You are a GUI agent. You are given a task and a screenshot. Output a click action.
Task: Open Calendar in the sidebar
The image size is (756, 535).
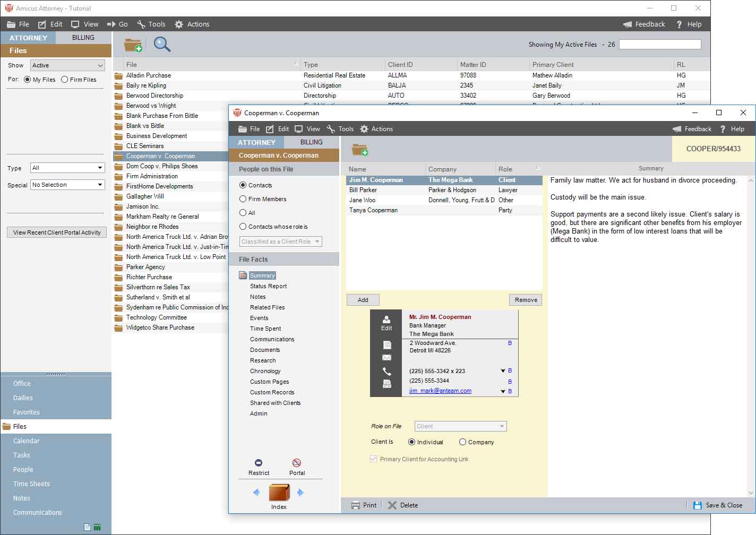pos(27,441)
